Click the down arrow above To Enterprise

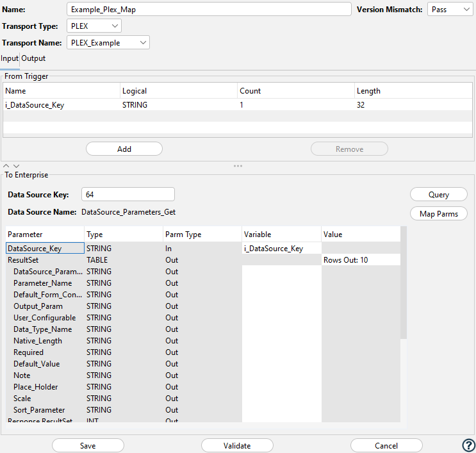[17, 166]
